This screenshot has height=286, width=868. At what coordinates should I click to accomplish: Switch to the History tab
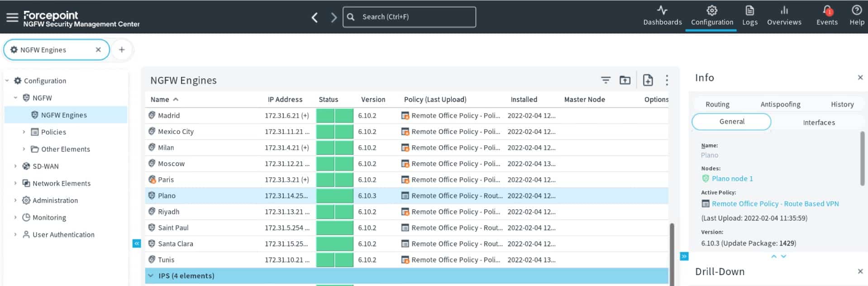tap(842, 105)
